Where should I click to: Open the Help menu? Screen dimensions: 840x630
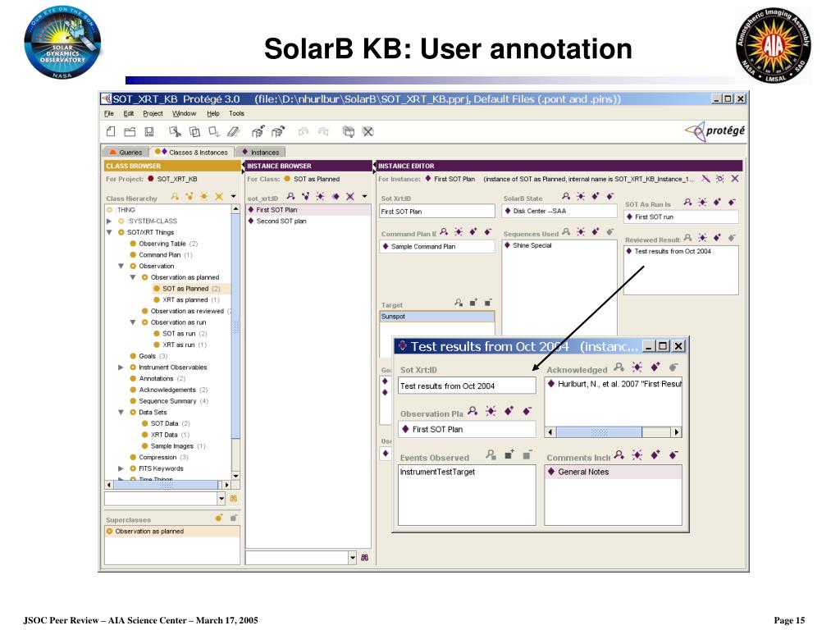(213, 113)
